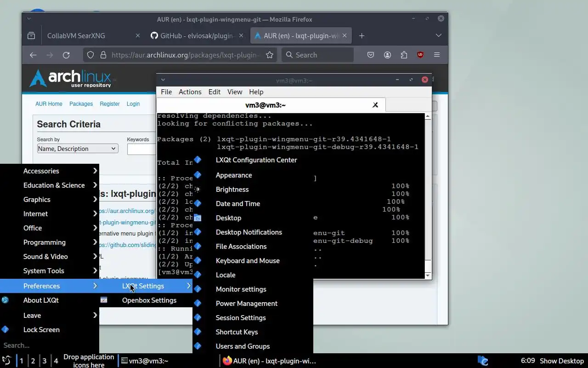Open Monitor settings entry

pyautogui.click(x=253, y=289)
